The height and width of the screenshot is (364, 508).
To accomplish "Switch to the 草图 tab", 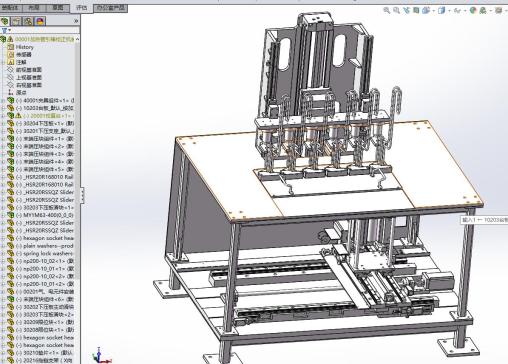I will (x=58, y=7).
